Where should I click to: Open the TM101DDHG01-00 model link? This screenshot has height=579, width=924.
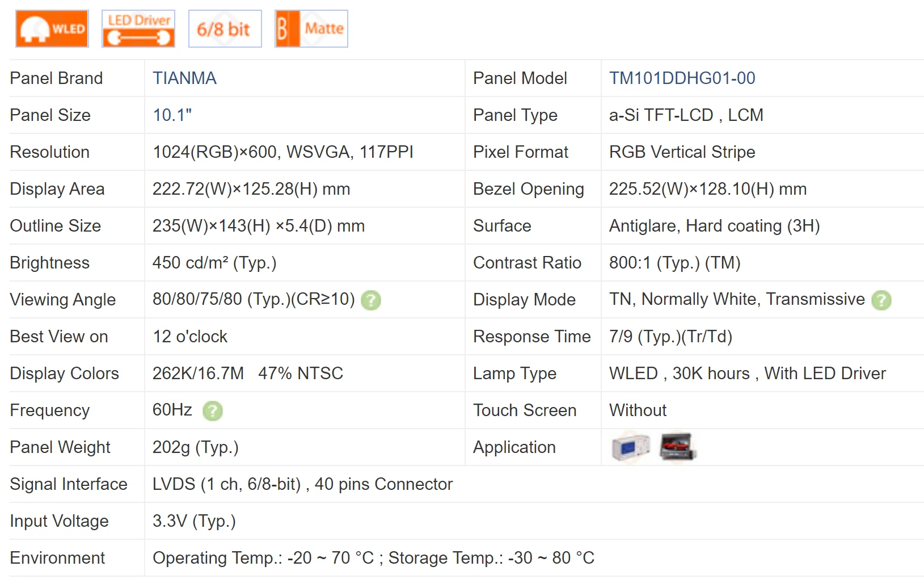[x=682, y=78]
